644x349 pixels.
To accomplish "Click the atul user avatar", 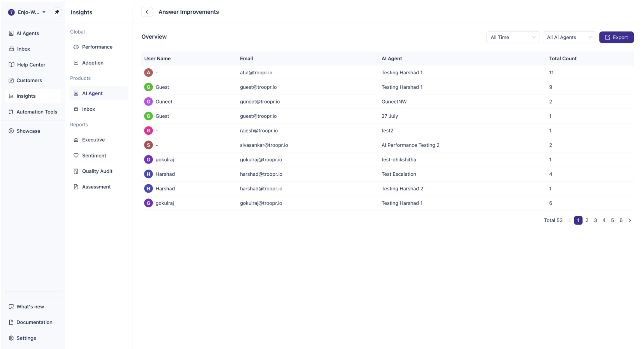I will point(148,73).
